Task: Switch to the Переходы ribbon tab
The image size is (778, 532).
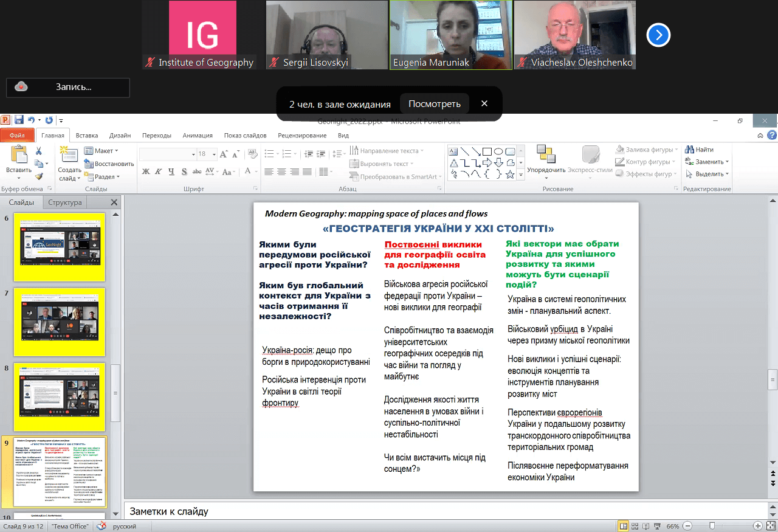Action: [157, 136]
